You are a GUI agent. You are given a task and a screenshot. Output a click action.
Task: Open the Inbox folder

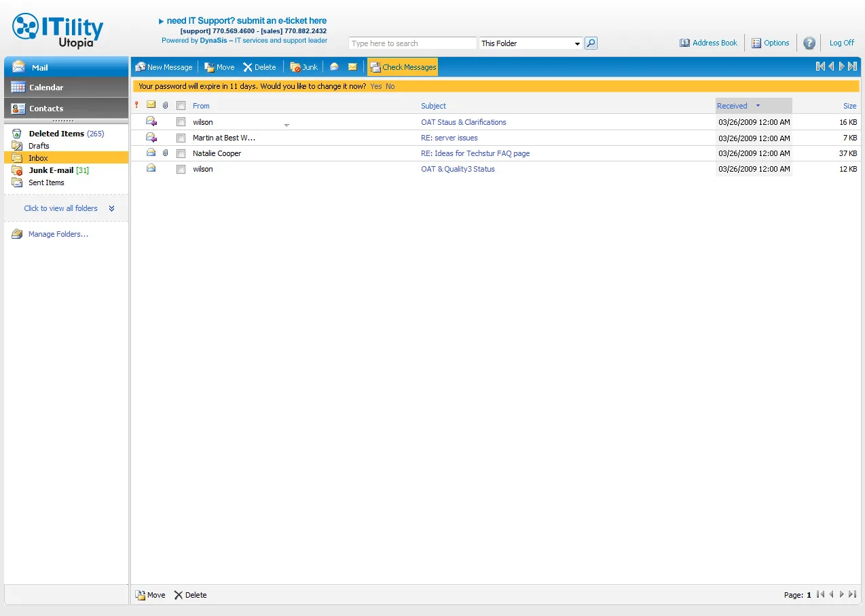[67, 158]
